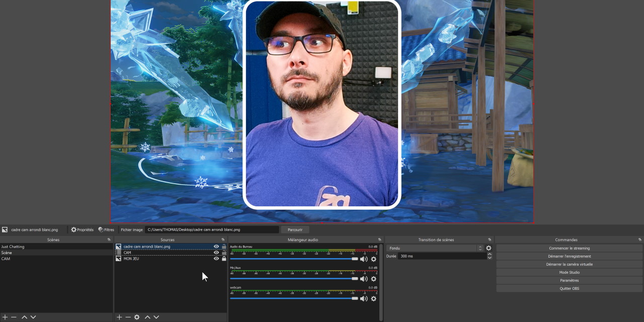
Task: Open Audio du Bureau settings gear
Action: 373,259
